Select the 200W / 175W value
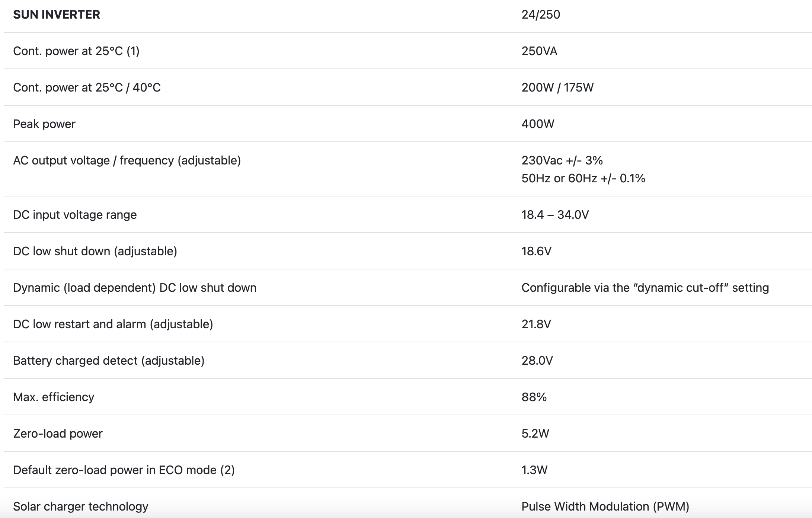The height and width of the screenshot is (518, 812). pos(557,87)
